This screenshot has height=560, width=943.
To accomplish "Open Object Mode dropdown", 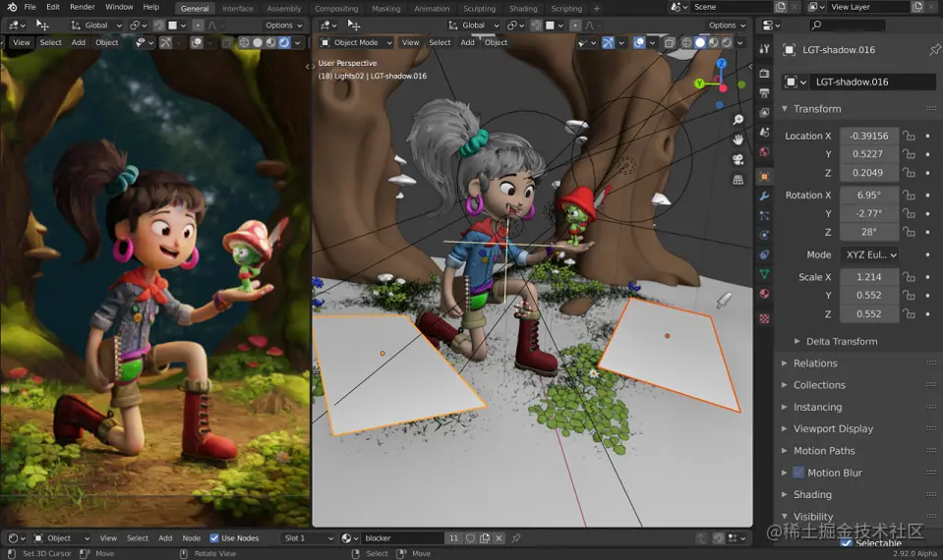I will (x=356, y=42).
